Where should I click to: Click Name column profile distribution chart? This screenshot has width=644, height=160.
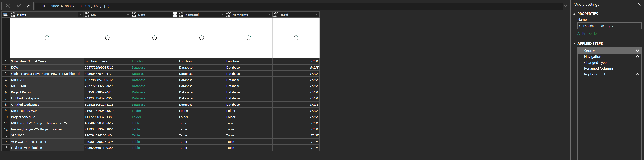click(x=47, y=38)
